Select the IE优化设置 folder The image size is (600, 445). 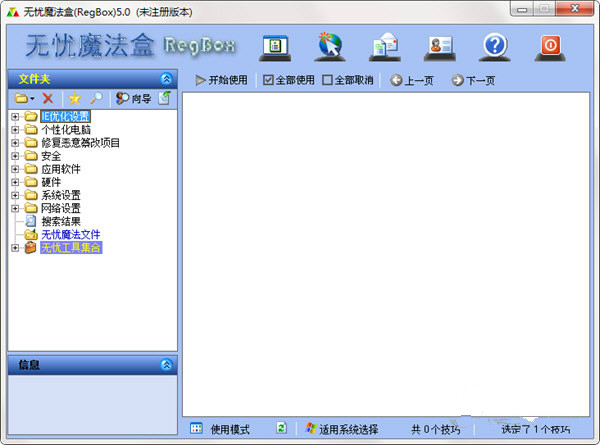coord(65,116)
